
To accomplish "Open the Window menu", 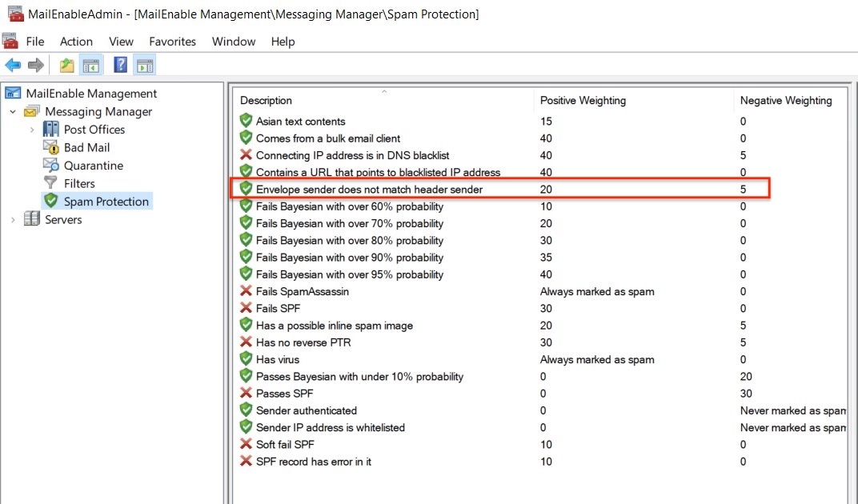I will pos(234,42).
